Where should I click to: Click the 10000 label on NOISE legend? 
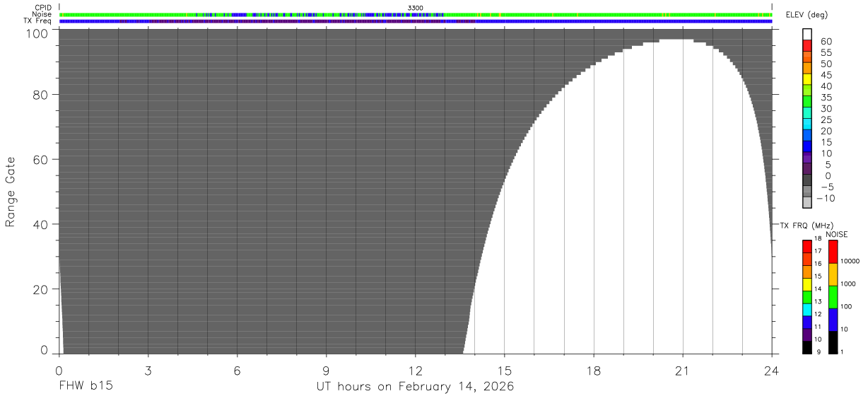click(x=850, y=261)
